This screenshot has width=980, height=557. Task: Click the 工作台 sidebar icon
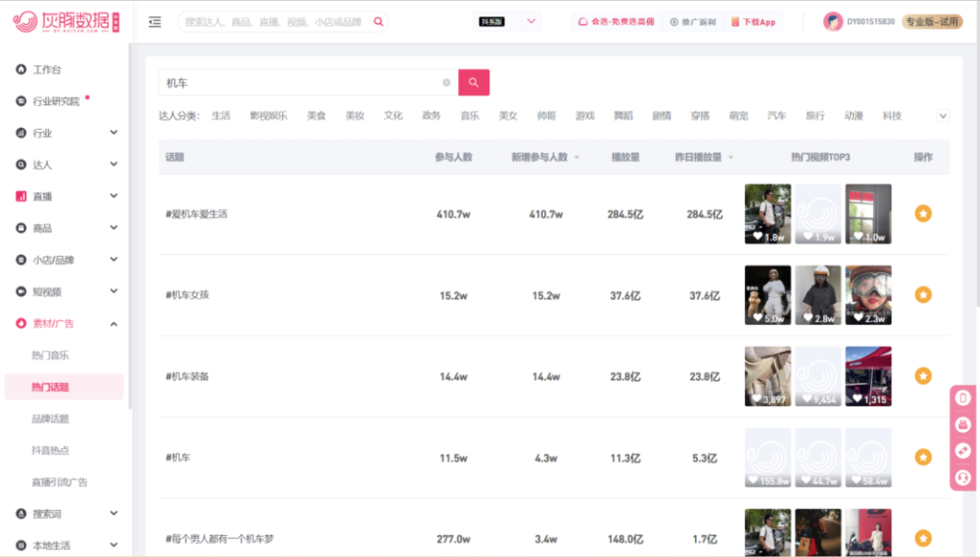click(21, 69)
